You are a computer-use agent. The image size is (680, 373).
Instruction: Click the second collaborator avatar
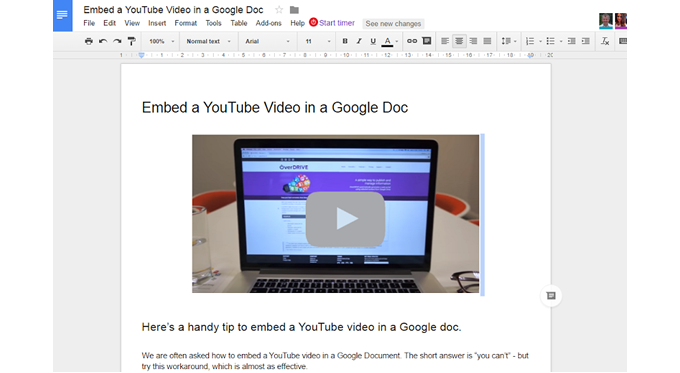[621, 21]
